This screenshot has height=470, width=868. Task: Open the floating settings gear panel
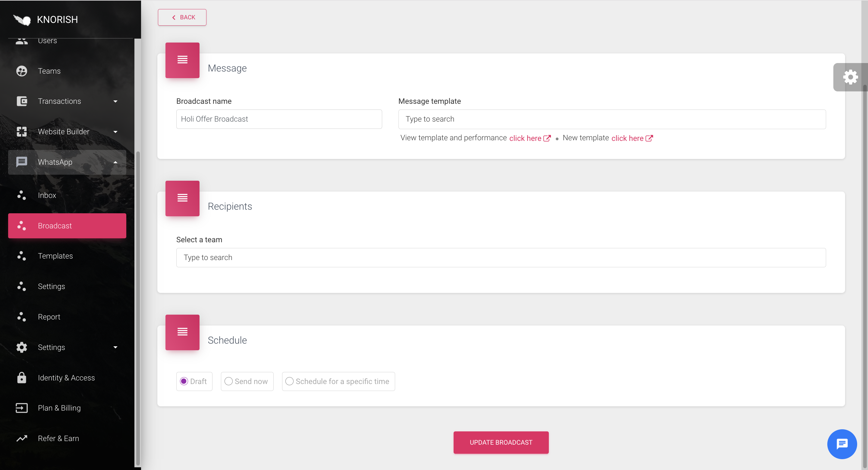coord(850,77)
